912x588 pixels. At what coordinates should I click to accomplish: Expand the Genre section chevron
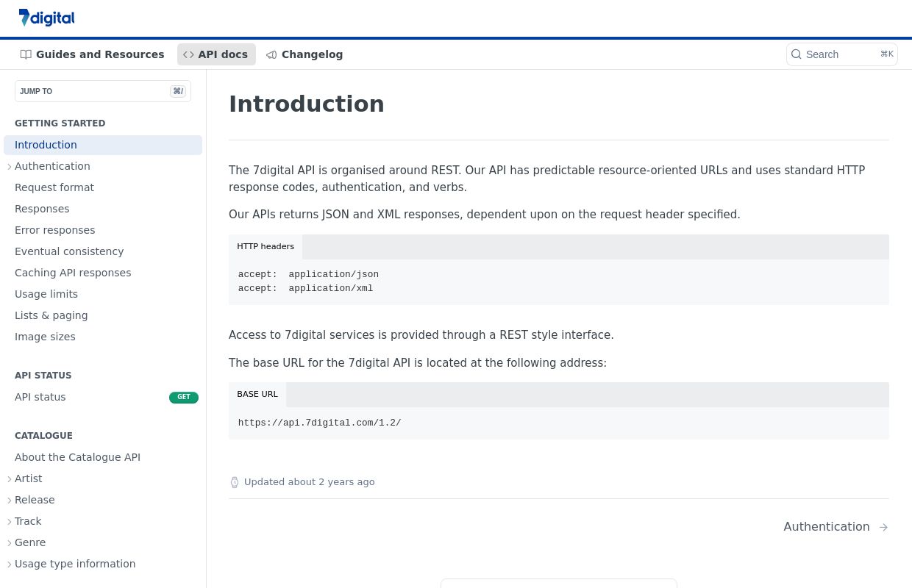pyautogui.click(x=10, y=543)
